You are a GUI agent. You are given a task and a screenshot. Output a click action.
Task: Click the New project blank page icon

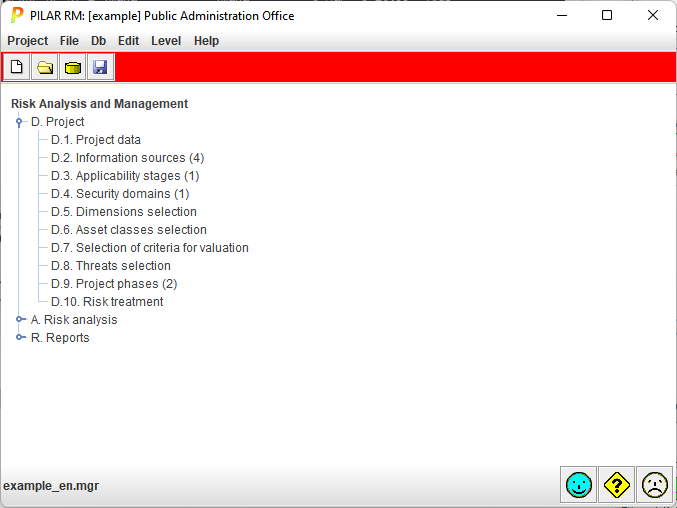16,67
